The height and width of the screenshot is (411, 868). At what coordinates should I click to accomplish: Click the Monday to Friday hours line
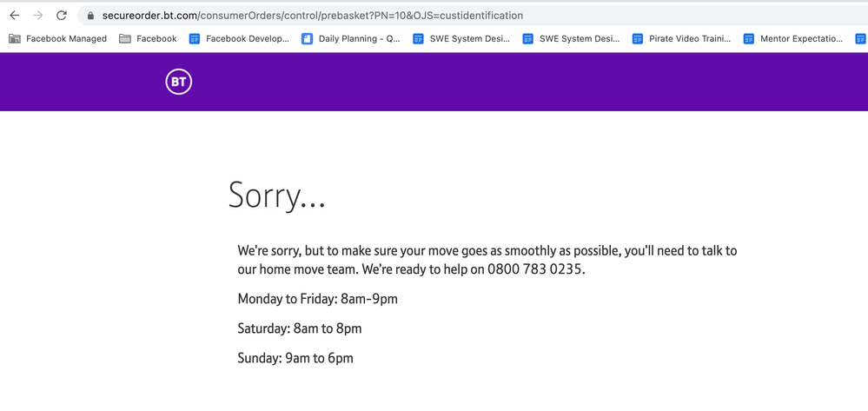(x=317, y=299)
